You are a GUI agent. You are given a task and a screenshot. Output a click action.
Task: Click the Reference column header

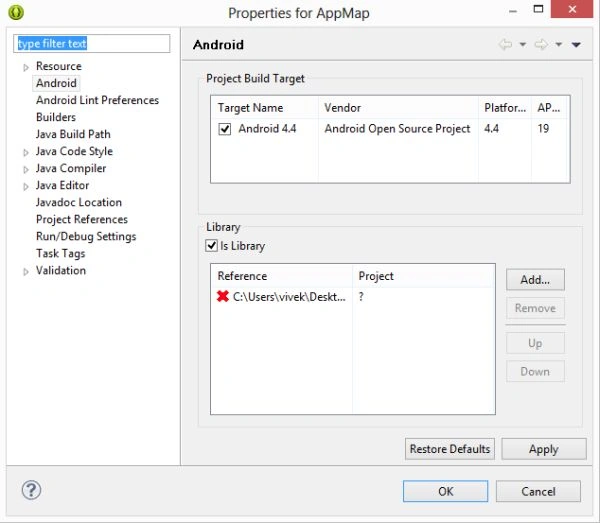pyautogui.click(x=281, y=276)
